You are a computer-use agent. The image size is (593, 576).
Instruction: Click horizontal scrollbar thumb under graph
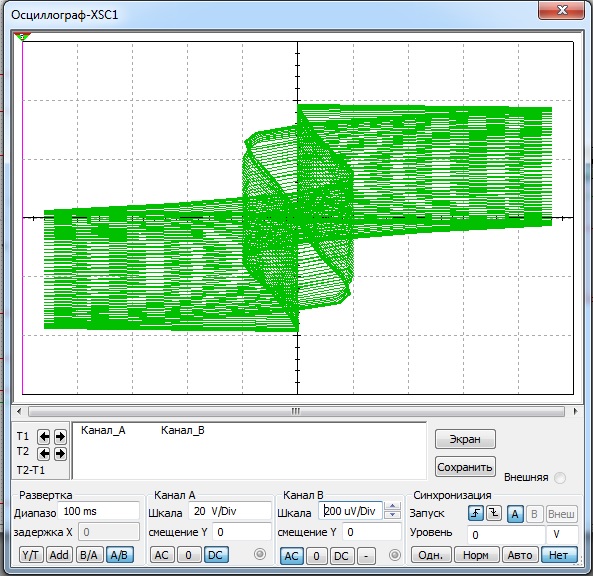click(x=296, y=411)
